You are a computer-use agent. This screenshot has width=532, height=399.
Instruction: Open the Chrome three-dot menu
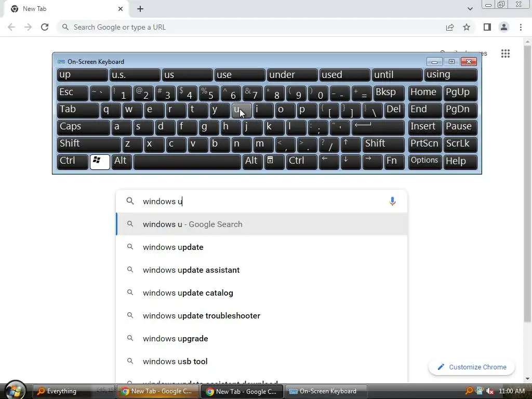[x=521, y=27]
